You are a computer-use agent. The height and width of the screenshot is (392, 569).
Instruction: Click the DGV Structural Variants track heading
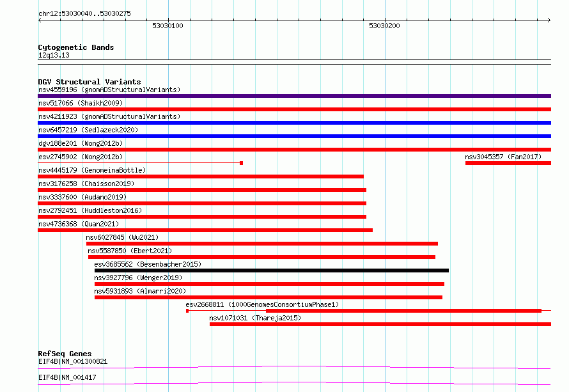point(90,82)
